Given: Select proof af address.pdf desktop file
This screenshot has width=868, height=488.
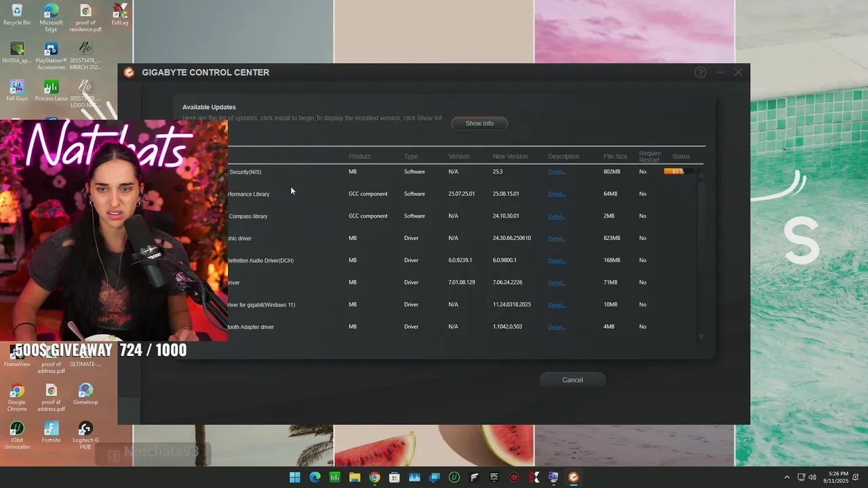Looking at the screenshot, I should (x=51, y=398).
